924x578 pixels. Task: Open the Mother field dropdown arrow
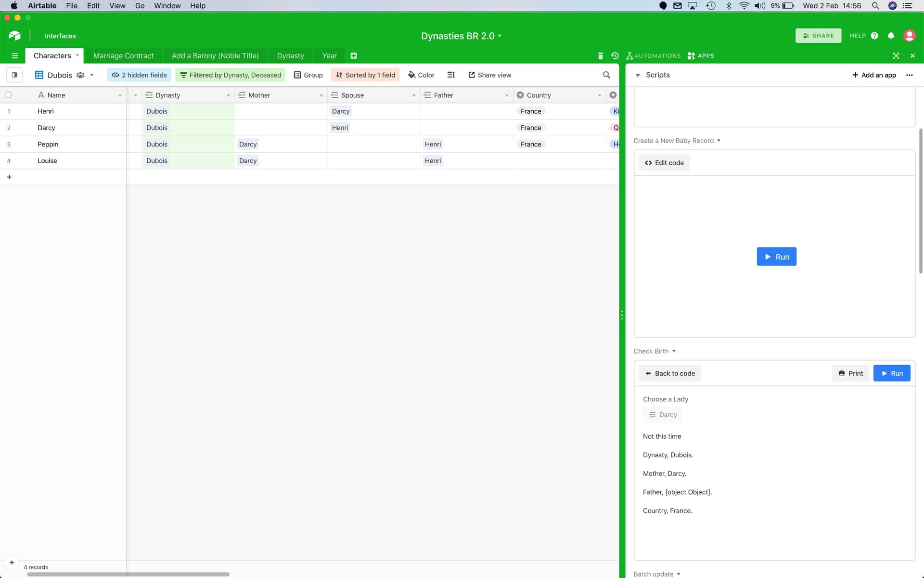[x=321, y=95]
